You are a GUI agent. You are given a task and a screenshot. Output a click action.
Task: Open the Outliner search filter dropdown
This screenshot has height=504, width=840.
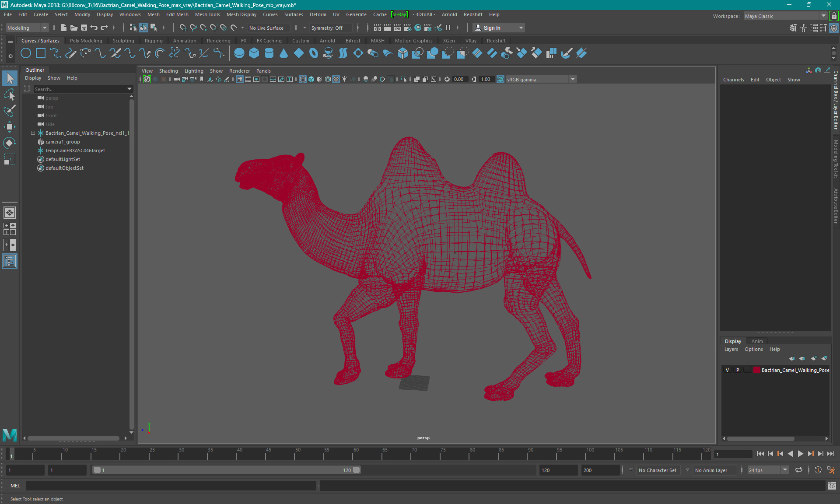pos(129,89)
